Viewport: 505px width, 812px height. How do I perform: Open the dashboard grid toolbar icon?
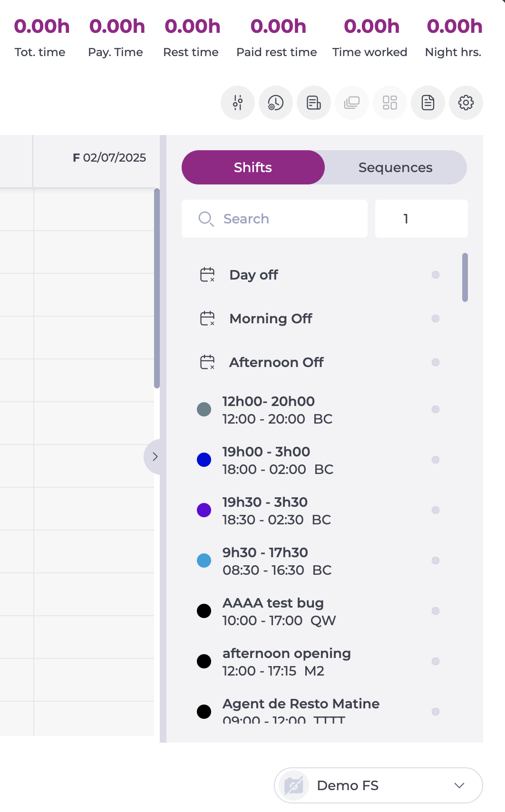click(x=390, y=102)
